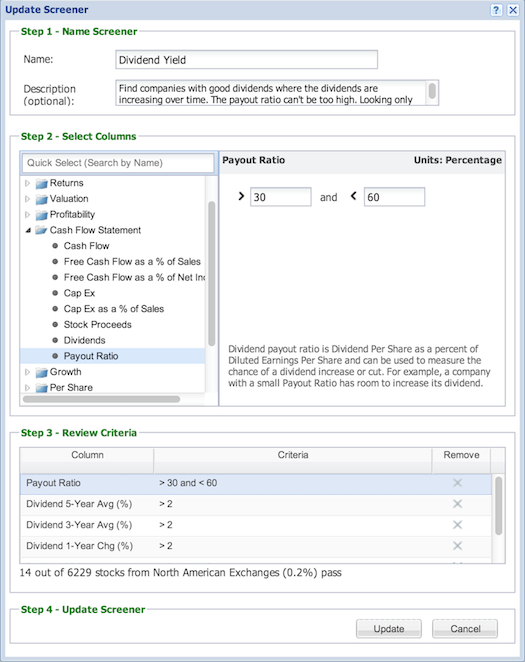This screenshot has width=525, height=662.
Task: Remove the Dividend 1-Year Chg criteria
Action: (x=457, y=545)
